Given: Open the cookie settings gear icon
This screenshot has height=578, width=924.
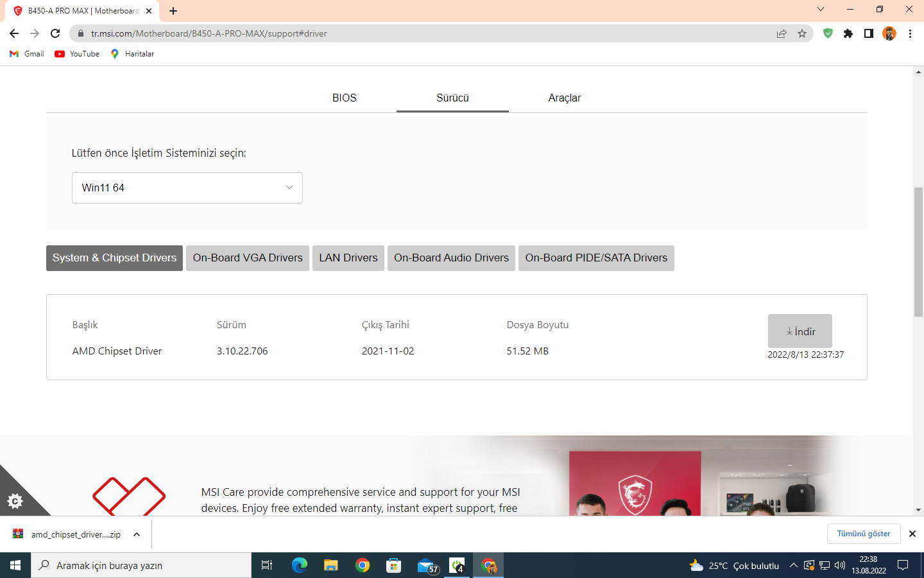Looking at the screenshot, I should [x=15, y=501].
